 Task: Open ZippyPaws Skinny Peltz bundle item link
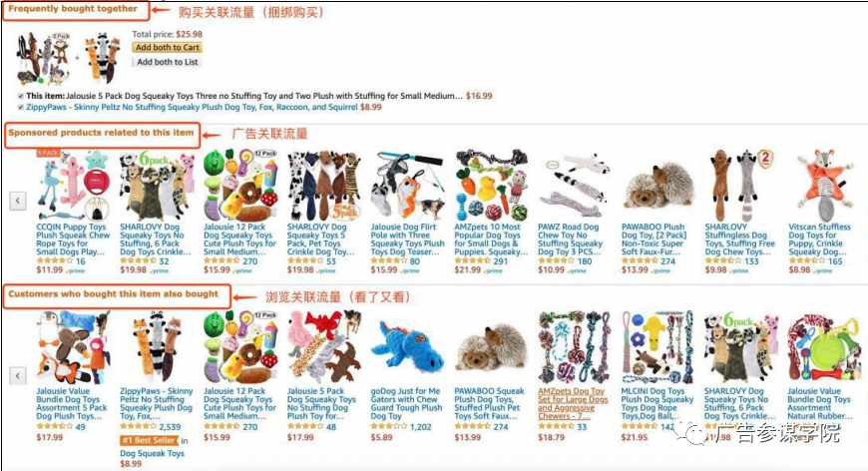pos(192,107)
